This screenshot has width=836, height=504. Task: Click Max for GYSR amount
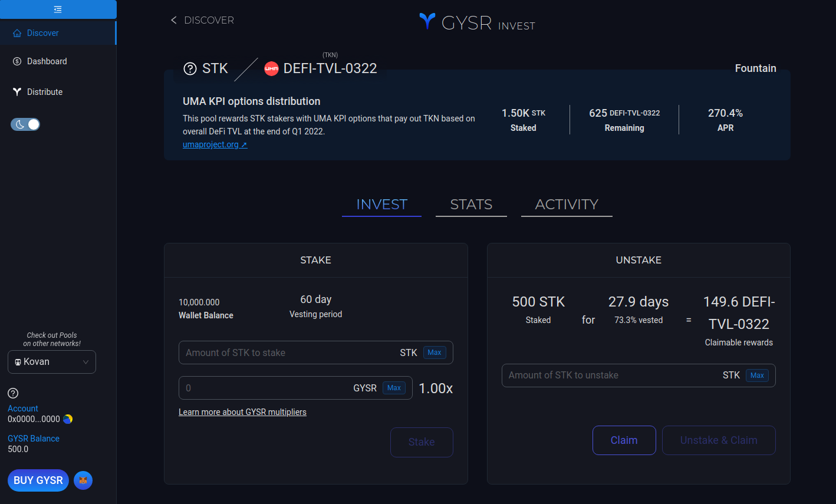[394, 388]
